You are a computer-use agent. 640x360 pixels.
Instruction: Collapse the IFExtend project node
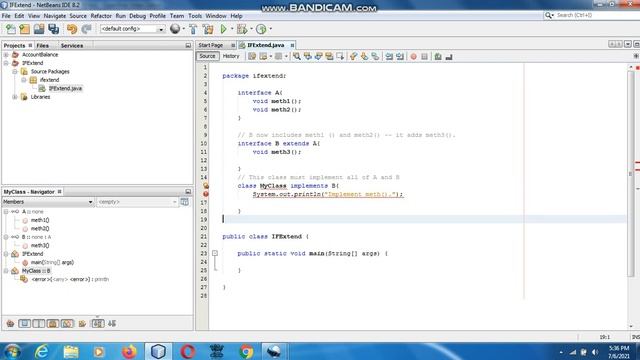[x=6, y=63]
